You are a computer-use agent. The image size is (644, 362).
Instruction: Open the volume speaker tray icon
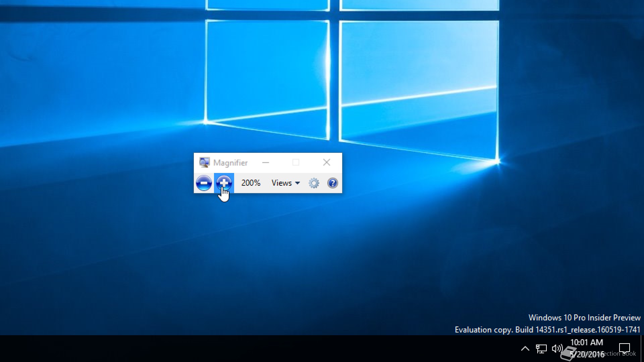[x=557, y=349]
